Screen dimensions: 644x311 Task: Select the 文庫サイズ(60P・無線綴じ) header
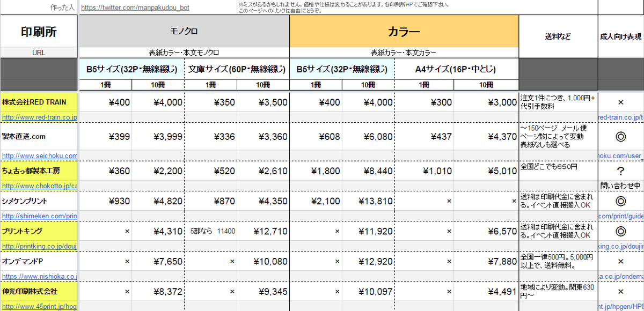coord(237,69)
